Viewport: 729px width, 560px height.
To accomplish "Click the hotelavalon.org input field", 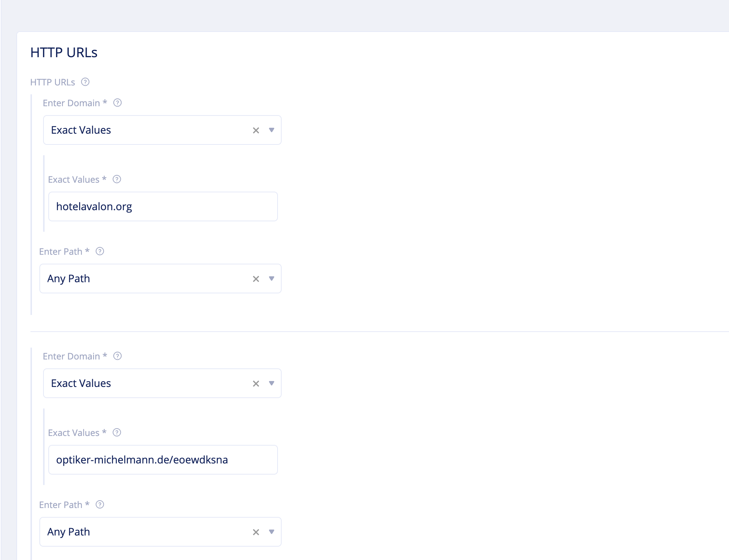I will [x=163, y=206].
